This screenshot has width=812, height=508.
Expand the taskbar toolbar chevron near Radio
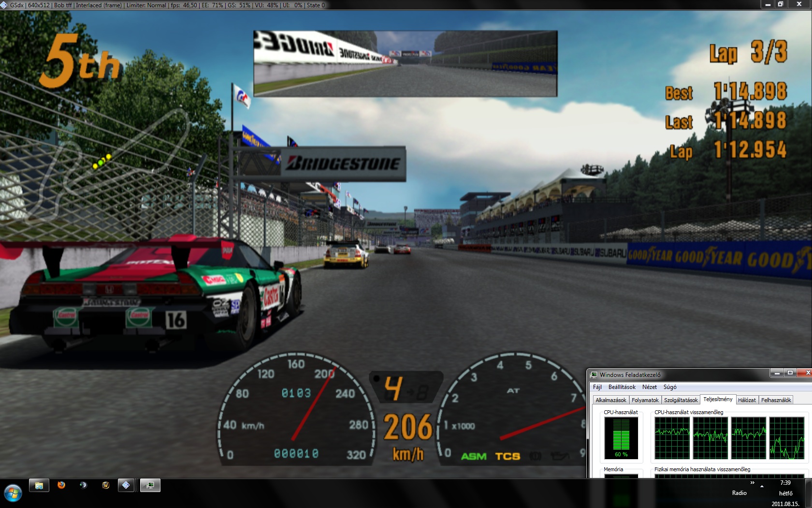[x=752, y=482]
